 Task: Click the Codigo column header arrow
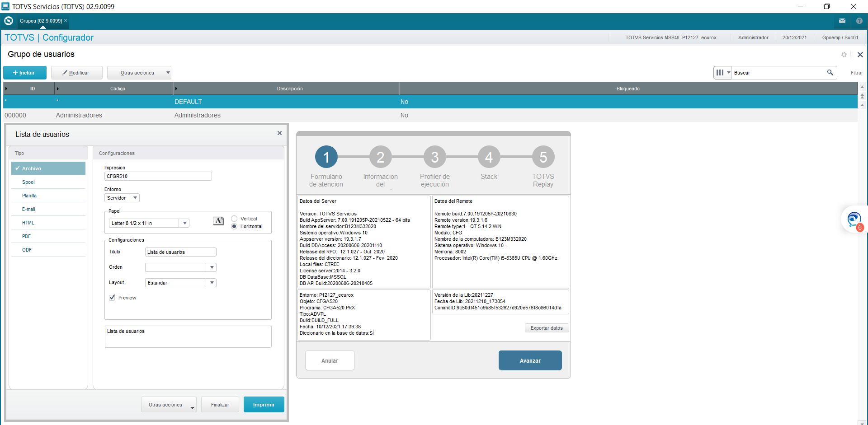[x=58, y=89]
